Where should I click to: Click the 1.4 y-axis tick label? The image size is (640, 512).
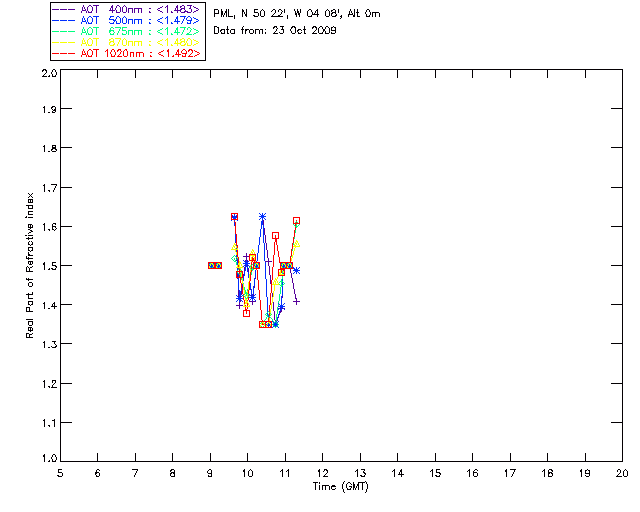pos(49,305)
